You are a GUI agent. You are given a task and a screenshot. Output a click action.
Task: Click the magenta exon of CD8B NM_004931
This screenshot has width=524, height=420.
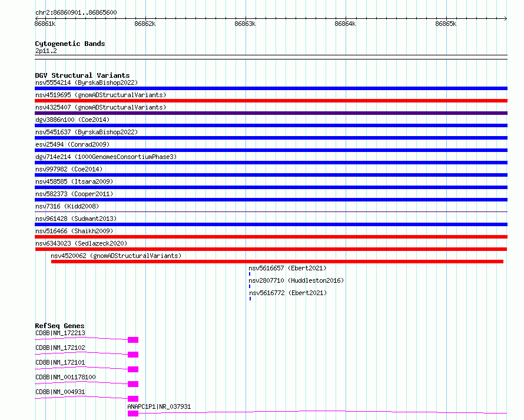click(133, 399)
